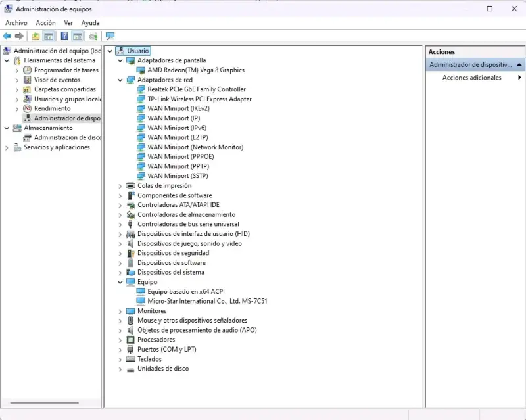Click the Dispositivos de juego, sonido icon
This screenshot has height=420, width=526.
pos(130,244)
